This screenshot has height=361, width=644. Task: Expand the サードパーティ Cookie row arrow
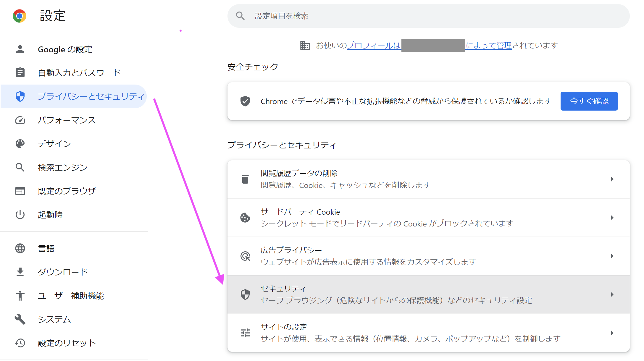pos(612,218)
